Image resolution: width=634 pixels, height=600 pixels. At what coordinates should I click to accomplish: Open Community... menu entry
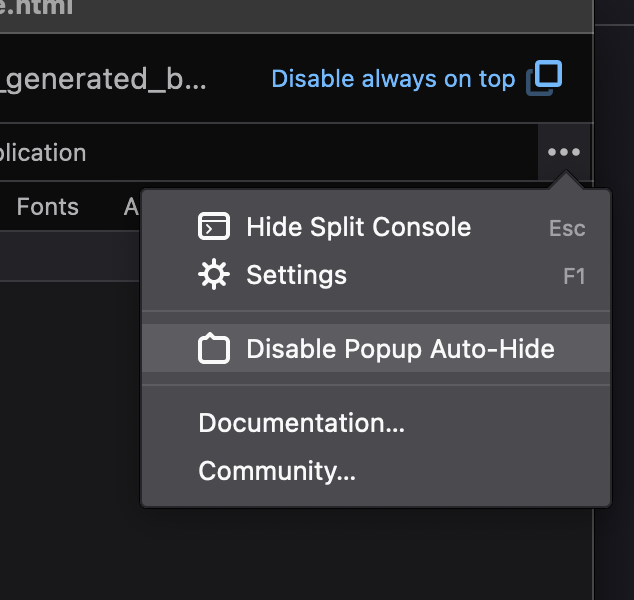pos(376,471)
